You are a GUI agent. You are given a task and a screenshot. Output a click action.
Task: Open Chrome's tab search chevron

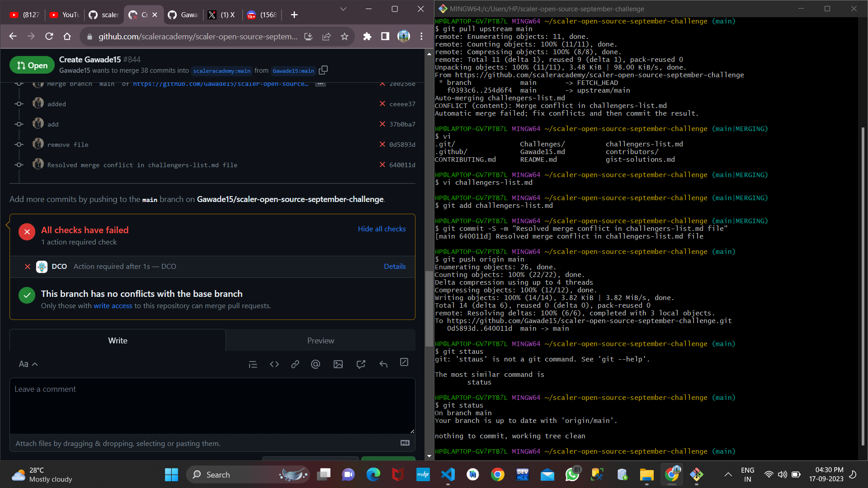pos(343,9)
